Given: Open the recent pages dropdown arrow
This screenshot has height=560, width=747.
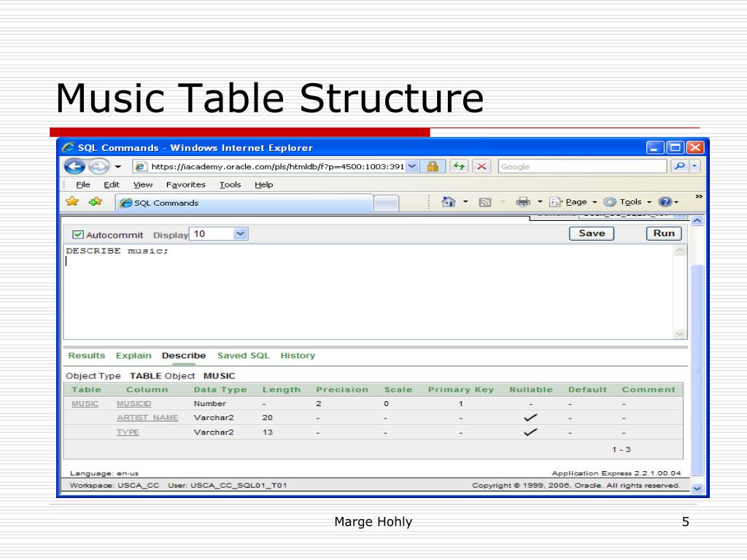Looking at the screenshot, I should 117,167.
